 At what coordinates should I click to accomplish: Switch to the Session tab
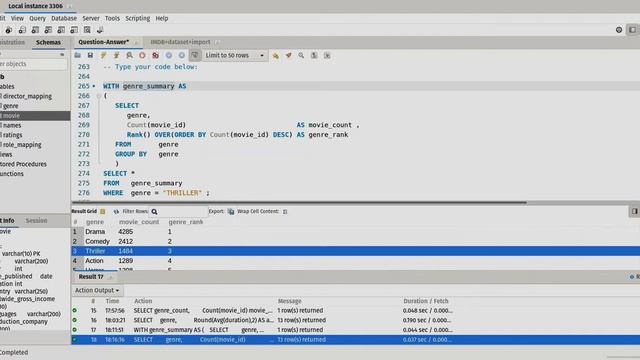coord(36,220)
